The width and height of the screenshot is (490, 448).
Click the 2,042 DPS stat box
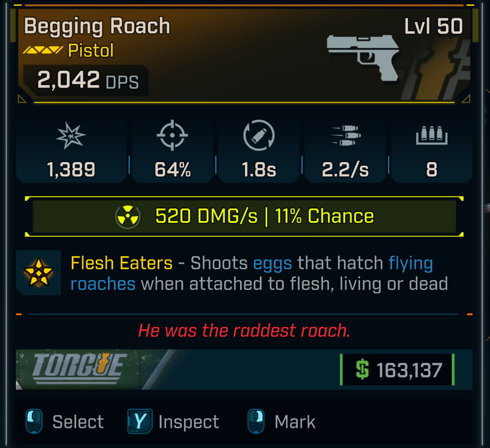click(86, 80)
